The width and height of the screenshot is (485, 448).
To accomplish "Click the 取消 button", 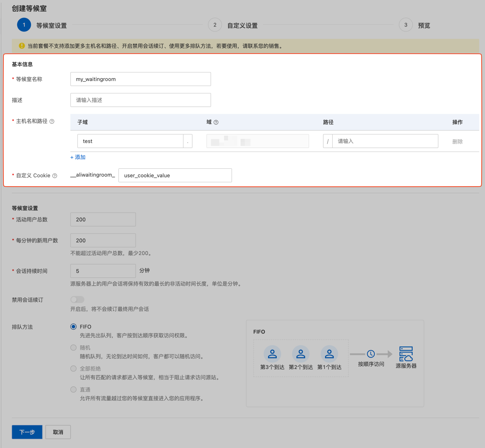I will point(58,432).
